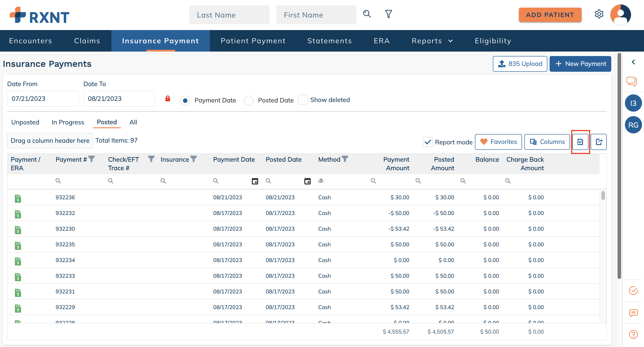Click the First Name search field

pos(316,15)
